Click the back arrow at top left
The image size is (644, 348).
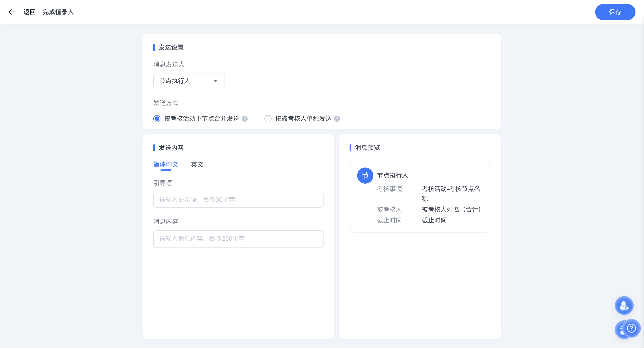(12, 12)
